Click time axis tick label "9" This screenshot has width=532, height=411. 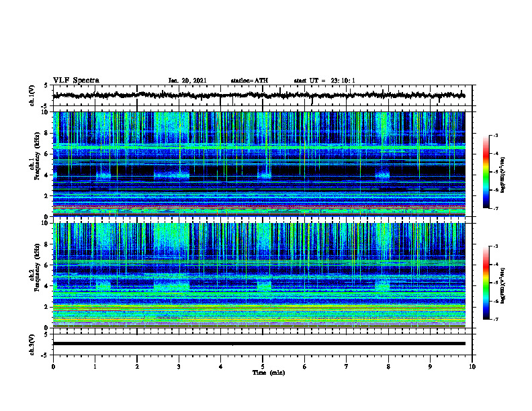tap(430, 367)
